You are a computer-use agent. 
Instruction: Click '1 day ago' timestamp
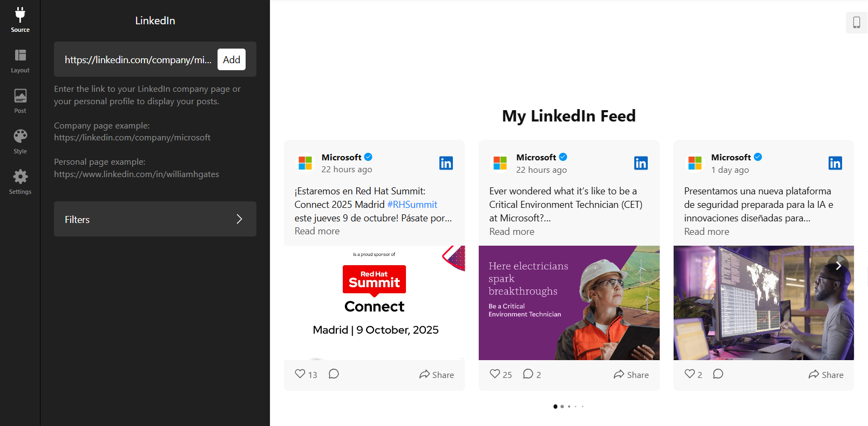pyautogui.click(x=730, y=170)
